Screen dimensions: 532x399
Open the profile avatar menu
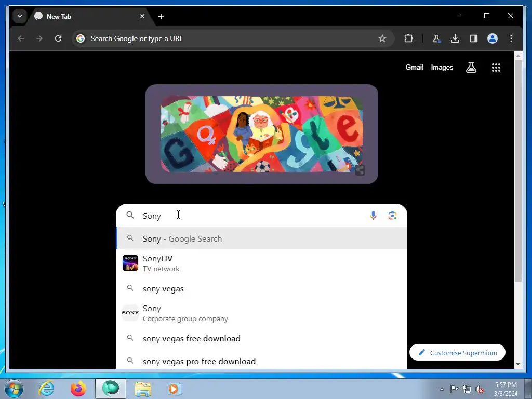pos(493,38)
